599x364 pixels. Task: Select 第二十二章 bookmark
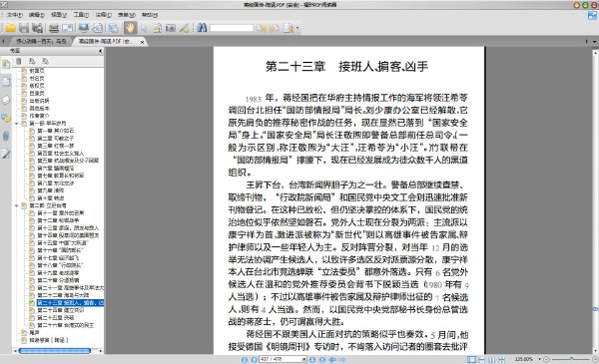pyautogui.click(x=63, y=295)
